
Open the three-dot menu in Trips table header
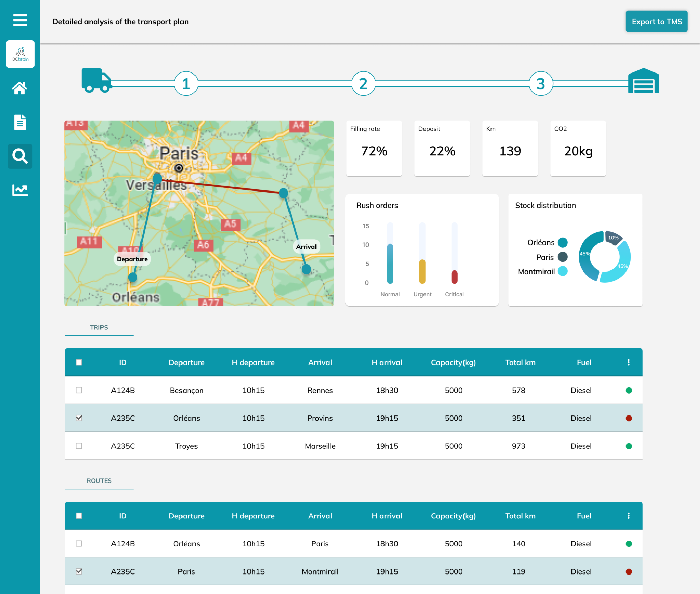tap(628, 362)
